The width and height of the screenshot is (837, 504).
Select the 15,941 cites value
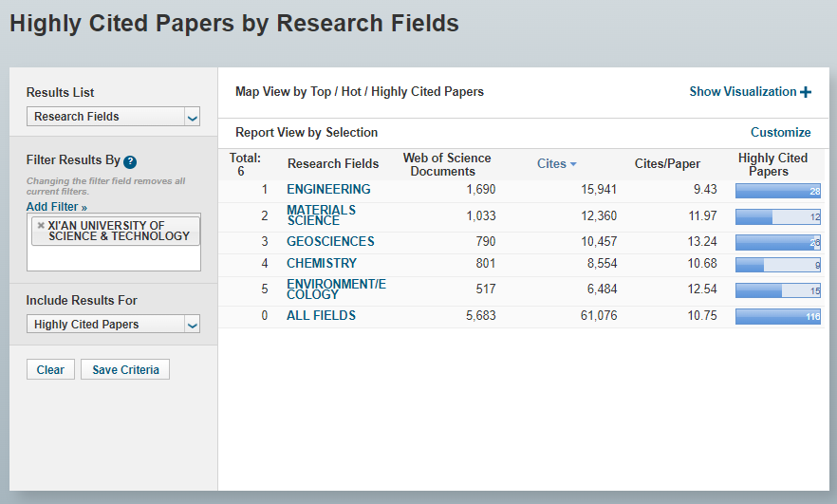tap(599, 190)
